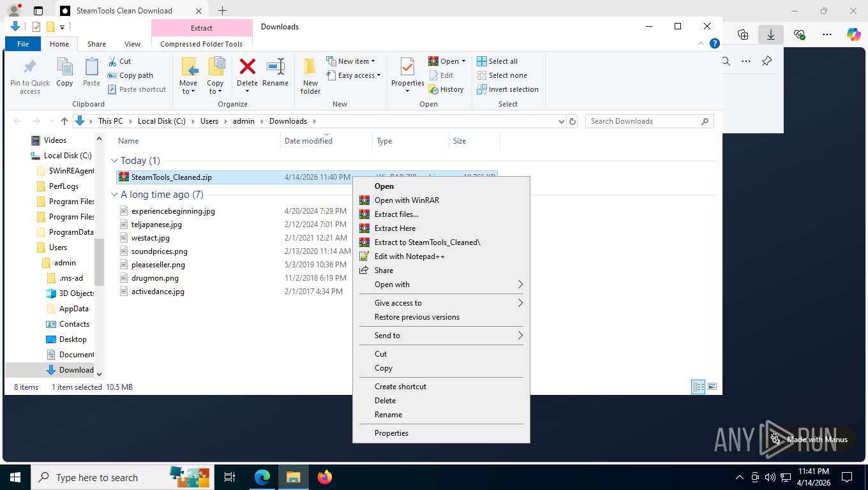Open the Easy access dropdown
Image resolution: width=868 pixels, height=490 pixels.
353,75
